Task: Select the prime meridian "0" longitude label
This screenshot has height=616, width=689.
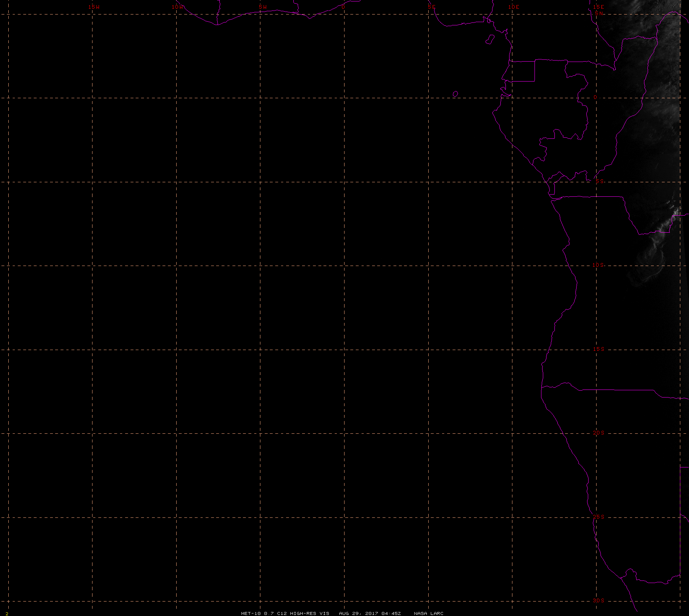Action: [x=343, y=7]
